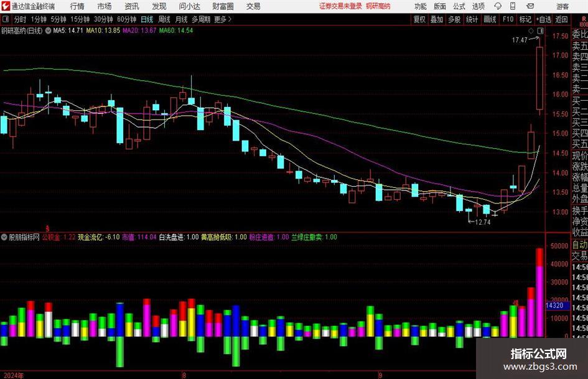The width and height of the screenshot is (588, 379).
Task: Click the 14320 volume axis value box
Action: [x=558, y=306]
